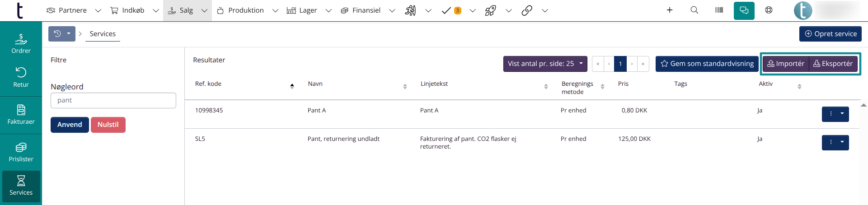
Task: Expand the history dropdown in breadcrumb
Action: [62, 34]
